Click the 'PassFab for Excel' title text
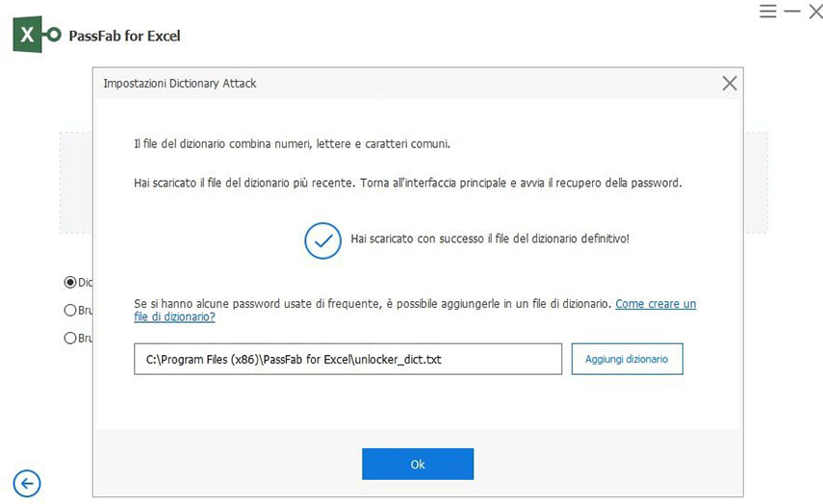 (x=125, y=36)
